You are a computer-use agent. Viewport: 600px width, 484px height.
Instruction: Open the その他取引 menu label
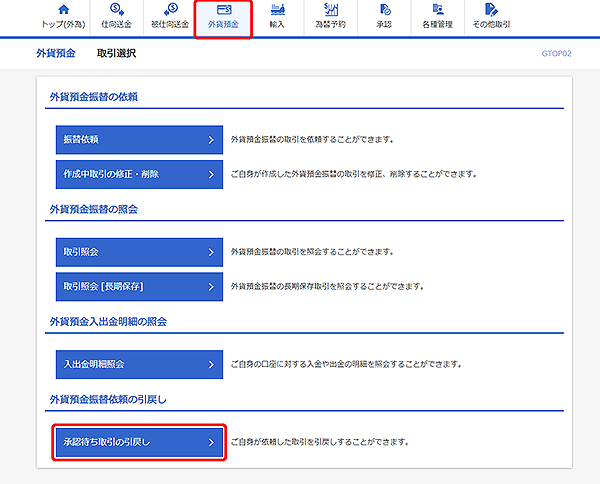coord(491,24)
